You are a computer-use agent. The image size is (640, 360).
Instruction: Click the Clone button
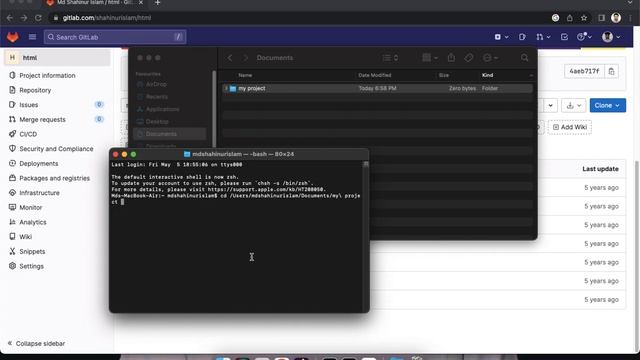point(607,105)
